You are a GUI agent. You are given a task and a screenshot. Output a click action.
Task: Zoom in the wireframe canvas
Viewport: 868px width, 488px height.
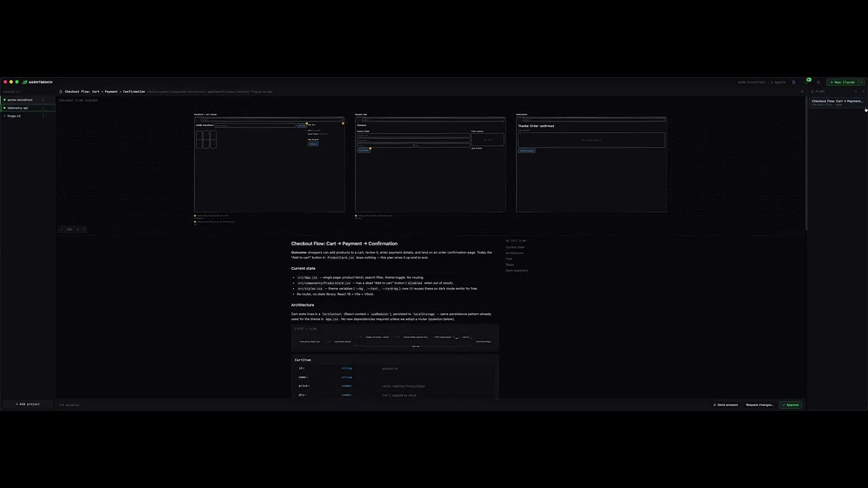[x=77, y=229]
